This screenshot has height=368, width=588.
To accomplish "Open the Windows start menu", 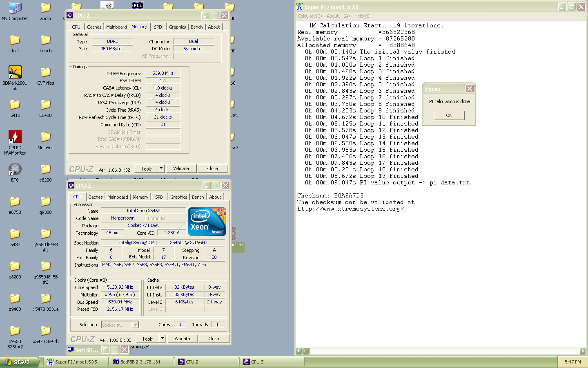I will pos(19,362).
